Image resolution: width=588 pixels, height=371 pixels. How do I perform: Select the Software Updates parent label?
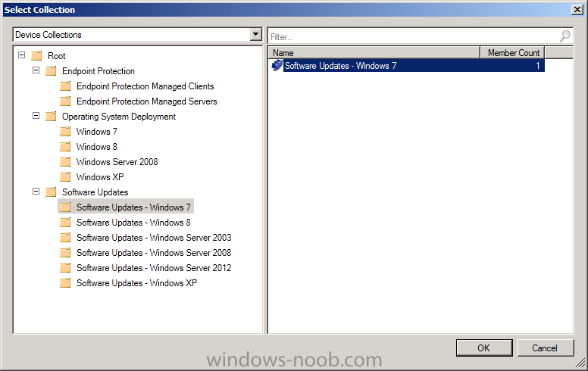pos(95,192)
